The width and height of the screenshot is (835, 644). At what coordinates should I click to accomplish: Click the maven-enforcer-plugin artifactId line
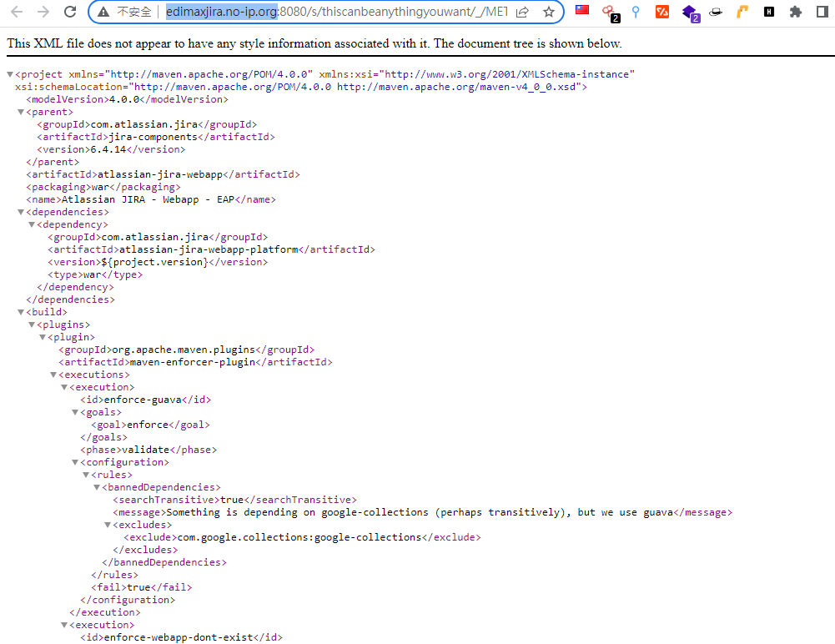195,362
